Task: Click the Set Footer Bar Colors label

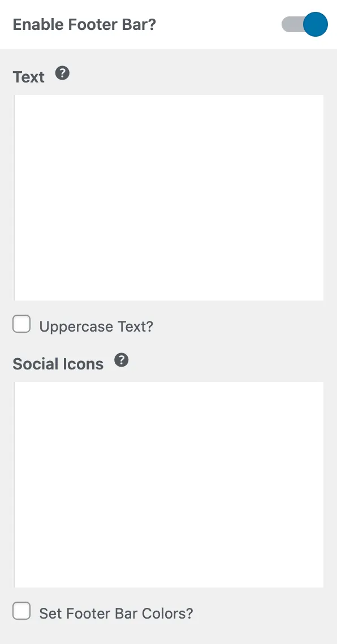Action: pos(115,613)
